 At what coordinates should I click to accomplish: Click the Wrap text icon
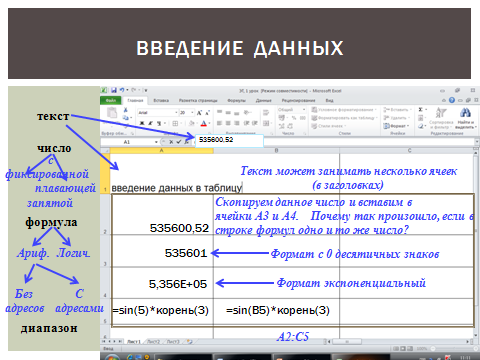(x=266, y=113)
